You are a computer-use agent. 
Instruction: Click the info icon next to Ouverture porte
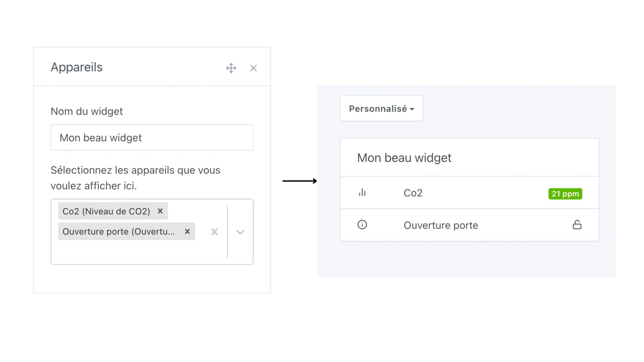click(x=362, y=225)
